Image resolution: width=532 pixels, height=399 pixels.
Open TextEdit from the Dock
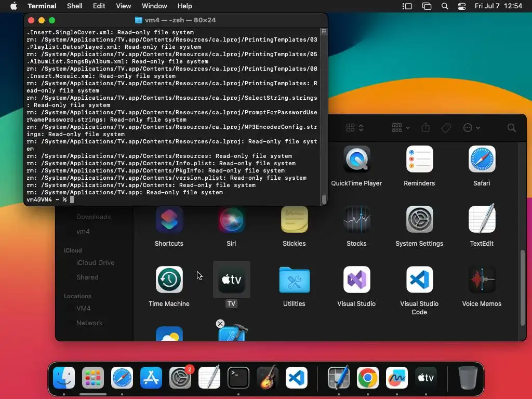pos(209,378)
